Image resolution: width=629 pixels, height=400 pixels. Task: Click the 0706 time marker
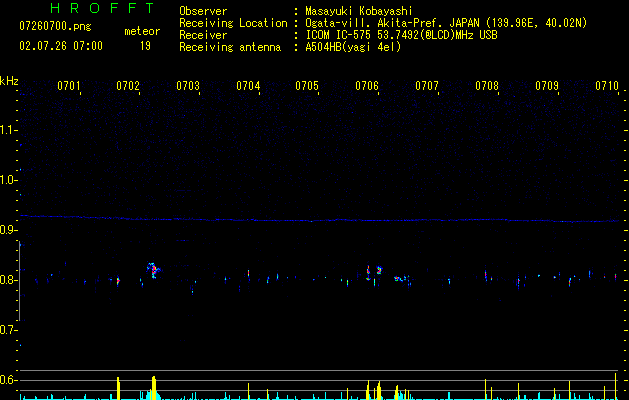click(x=367, y=86)
